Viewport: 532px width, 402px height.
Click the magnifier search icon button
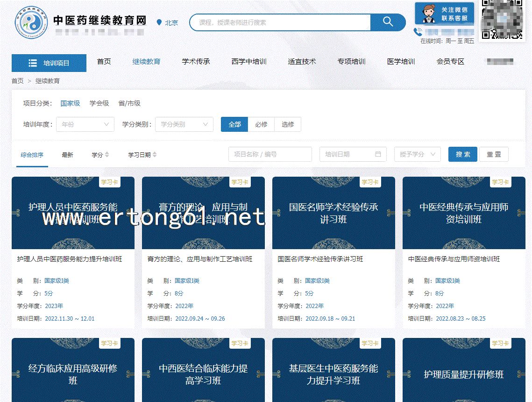[x=388, y=22]
